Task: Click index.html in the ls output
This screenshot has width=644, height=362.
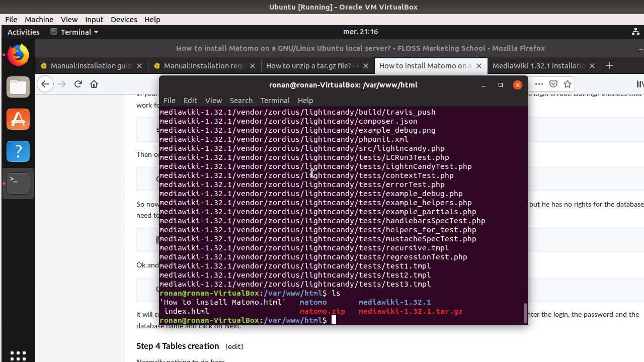Action: tap(186, 311)
